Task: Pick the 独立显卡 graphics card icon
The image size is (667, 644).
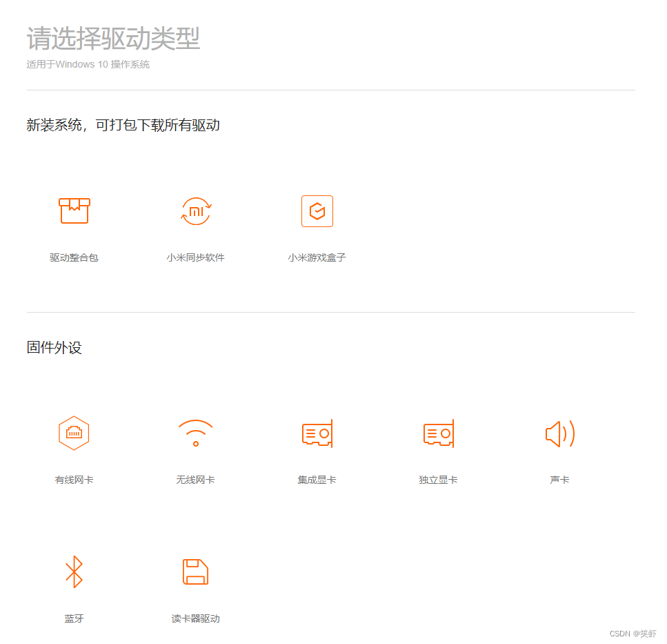Action: [439, 433]
